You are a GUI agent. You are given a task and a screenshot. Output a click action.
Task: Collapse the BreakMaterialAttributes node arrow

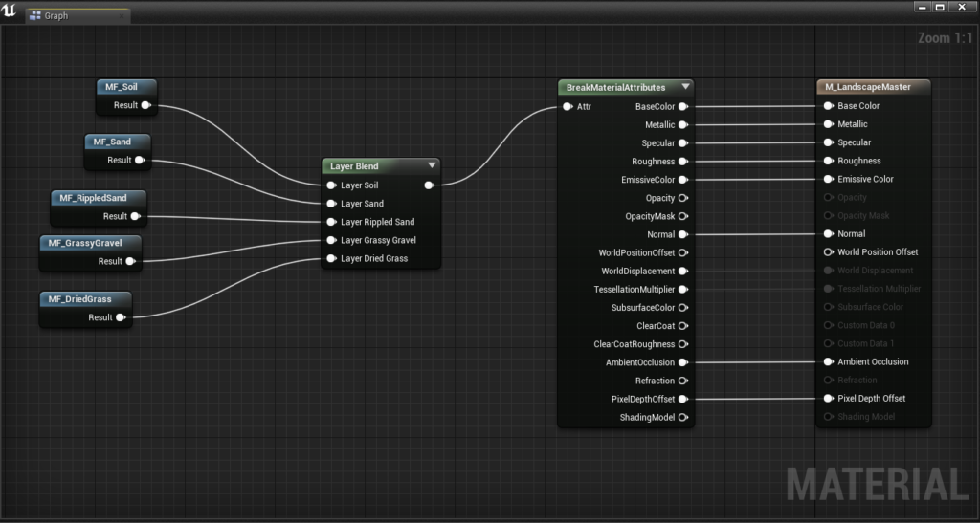[x=685, y=87]
